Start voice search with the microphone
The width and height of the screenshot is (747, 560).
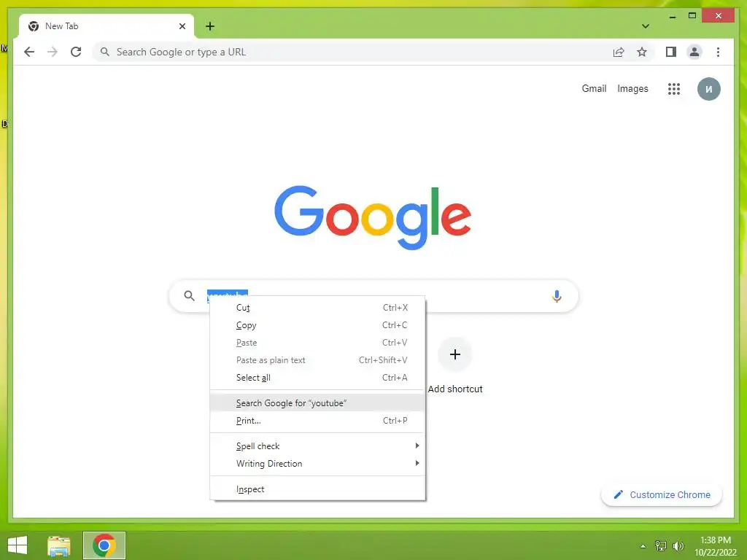pyautogui.click(x=557, y=296)
